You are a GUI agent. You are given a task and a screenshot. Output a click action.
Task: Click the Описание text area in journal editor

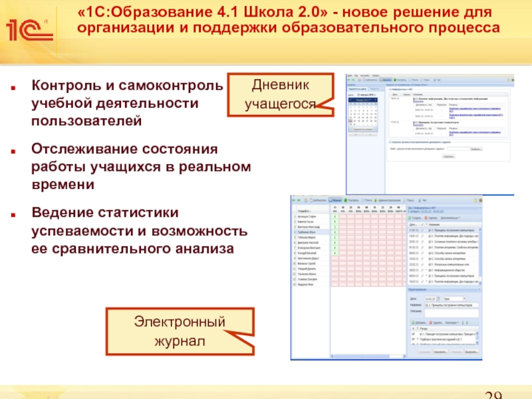452,313
